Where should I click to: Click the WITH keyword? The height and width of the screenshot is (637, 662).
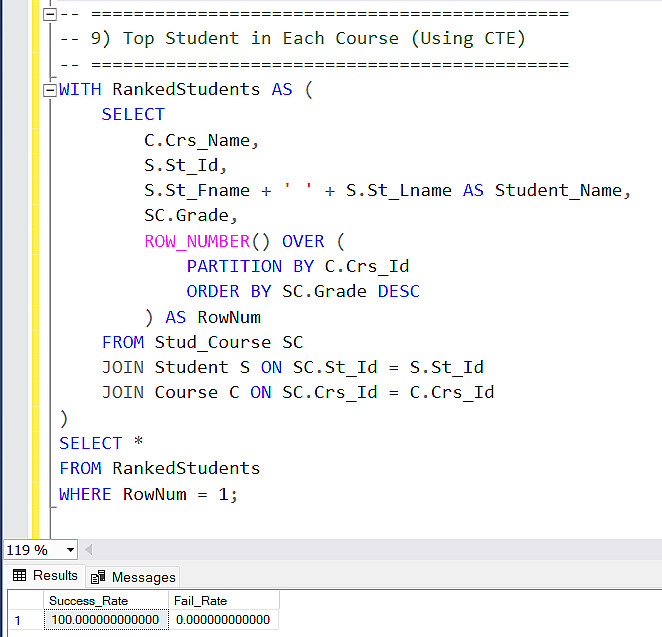[x=80, y=89]
